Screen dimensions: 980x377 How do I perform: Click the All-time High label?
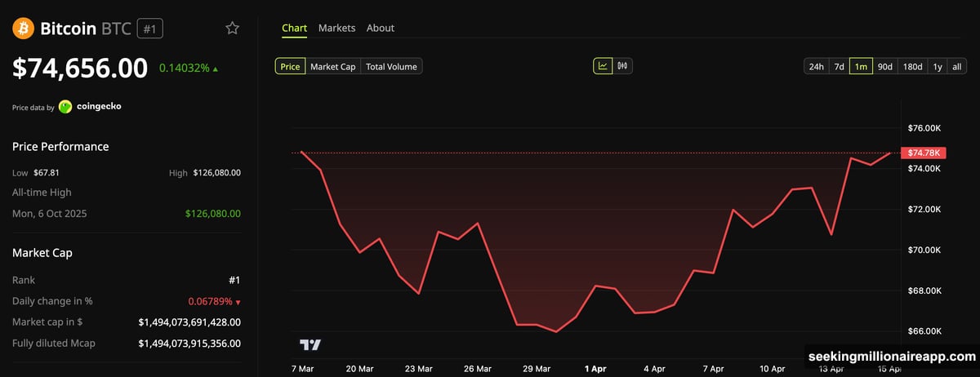click(x=42, y=193)
